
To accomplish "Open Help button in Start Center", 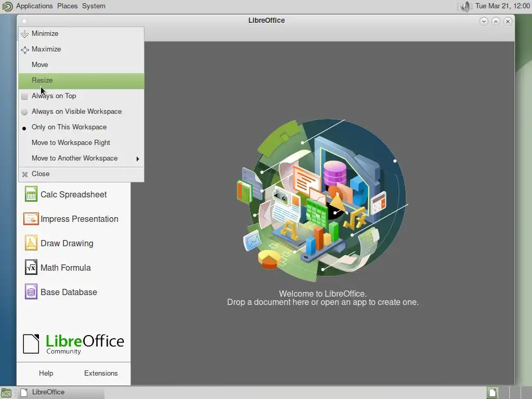I will (x=46, y=373).
